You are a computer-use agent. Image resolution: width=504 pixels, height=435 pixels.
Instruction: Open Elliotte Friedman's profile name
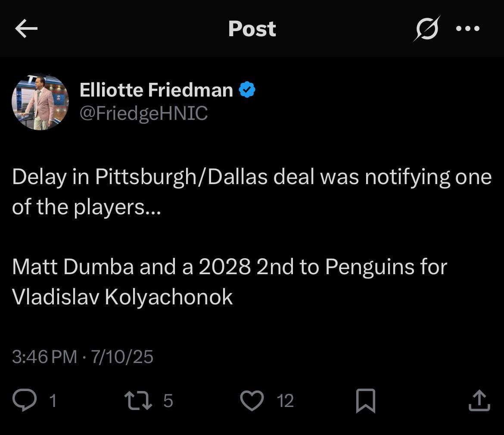coord(156,89)
